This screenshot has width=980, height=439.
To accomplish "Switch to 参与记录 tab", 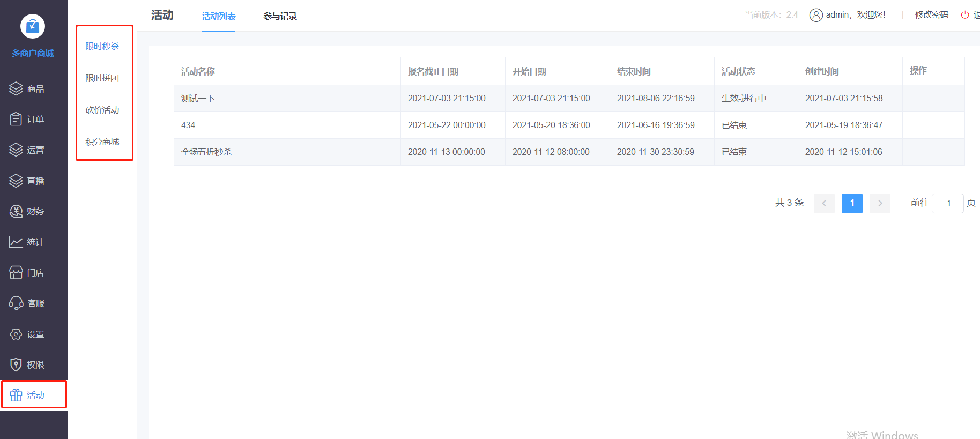I will click(280, 16).
